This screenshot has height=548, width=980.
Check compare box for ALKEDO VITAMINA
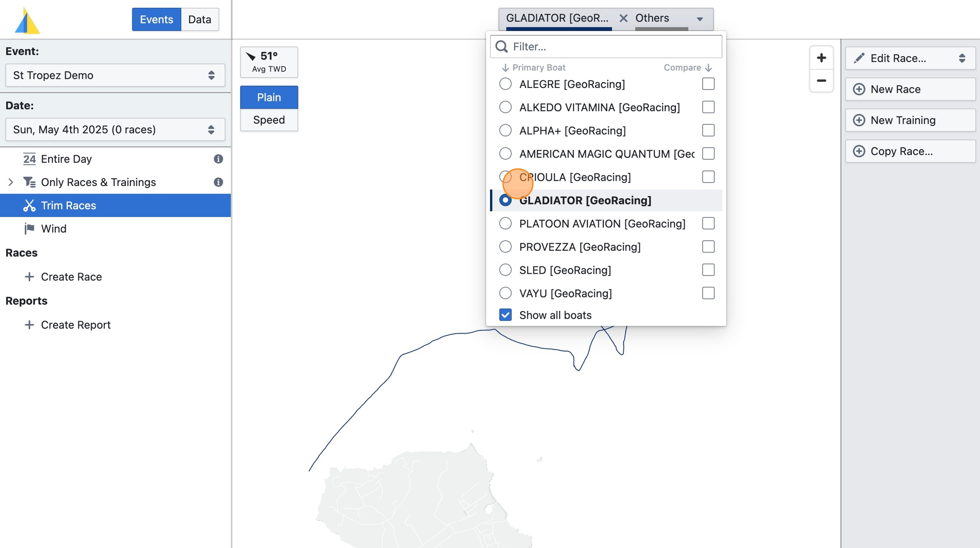[x=708, y=107]
